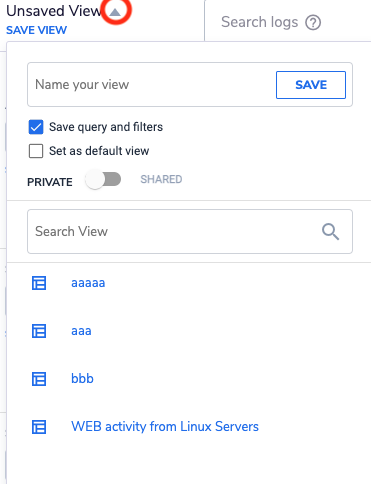Open the aaaaa saved view

88,283
